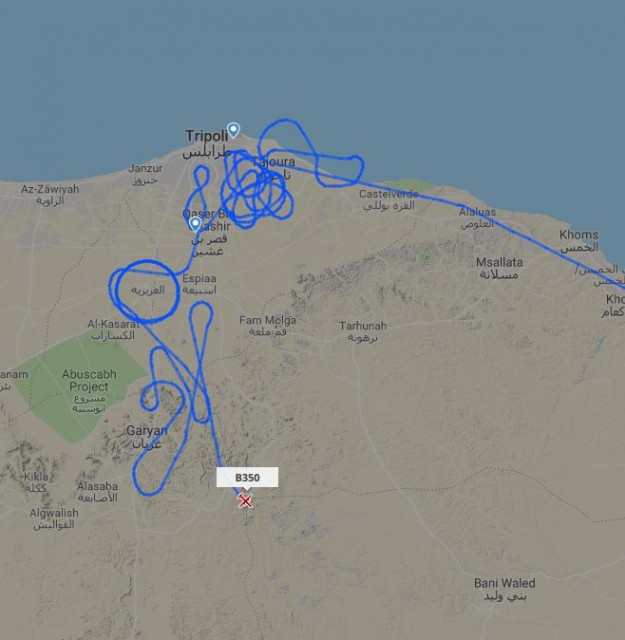The width and height of the screenshot is (625, 640).
Task: Select the Fam Molga label
Action: tap(267, 320)
